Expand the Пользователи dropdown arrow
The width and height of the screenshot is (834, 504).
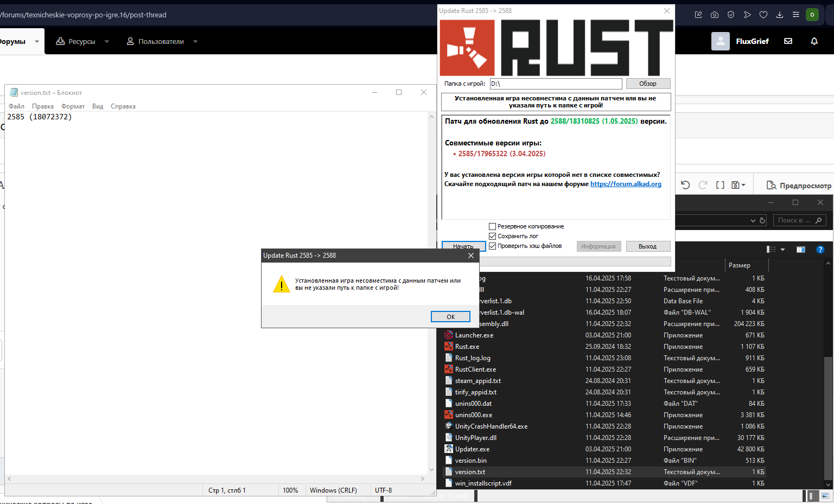195,41
